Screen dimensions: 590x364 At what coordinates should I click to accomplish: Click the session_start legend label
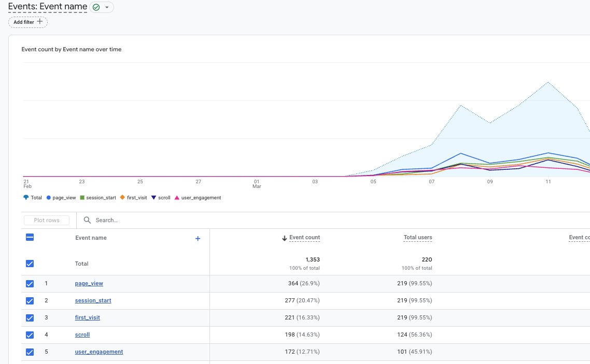click(x=101, y=198)
